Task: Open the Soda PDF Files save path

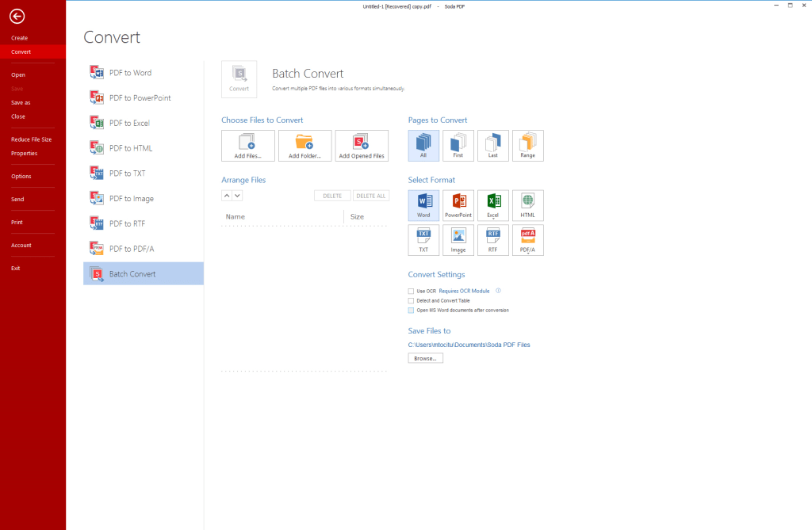Action: coord(469,345)
